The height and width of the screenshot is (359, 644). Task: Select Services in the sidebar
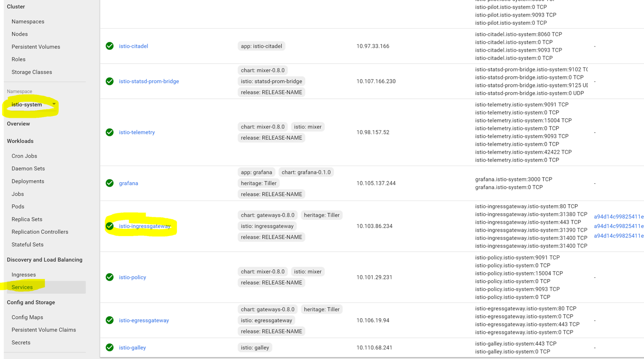tap(22, 287)
